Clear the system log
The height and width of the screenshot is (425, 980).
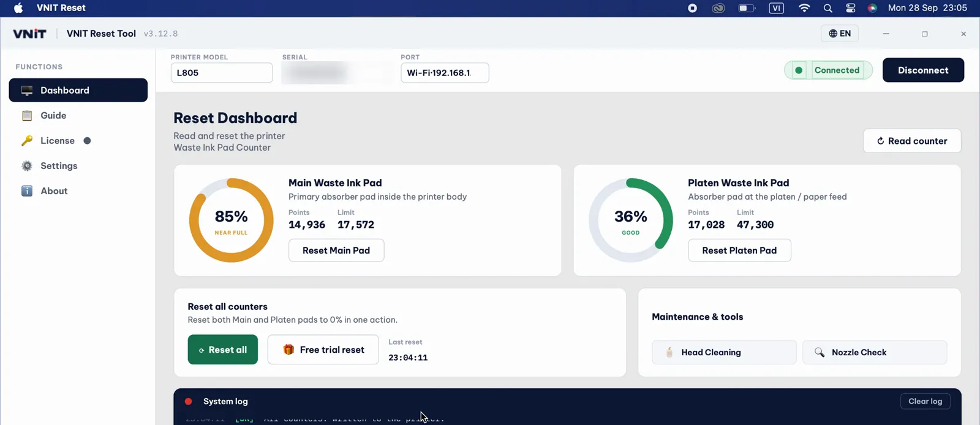click(x=925, y=401)
